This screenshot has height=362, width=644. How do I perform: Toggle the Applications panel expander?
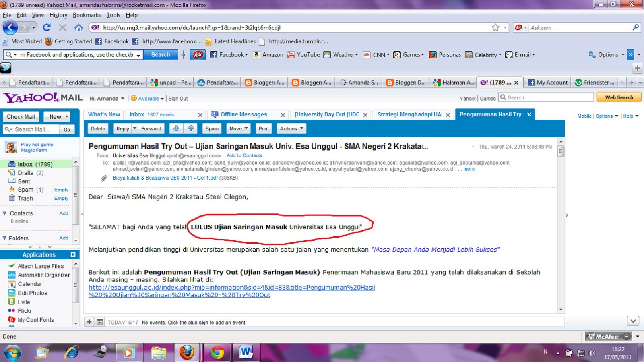point(73,255)
